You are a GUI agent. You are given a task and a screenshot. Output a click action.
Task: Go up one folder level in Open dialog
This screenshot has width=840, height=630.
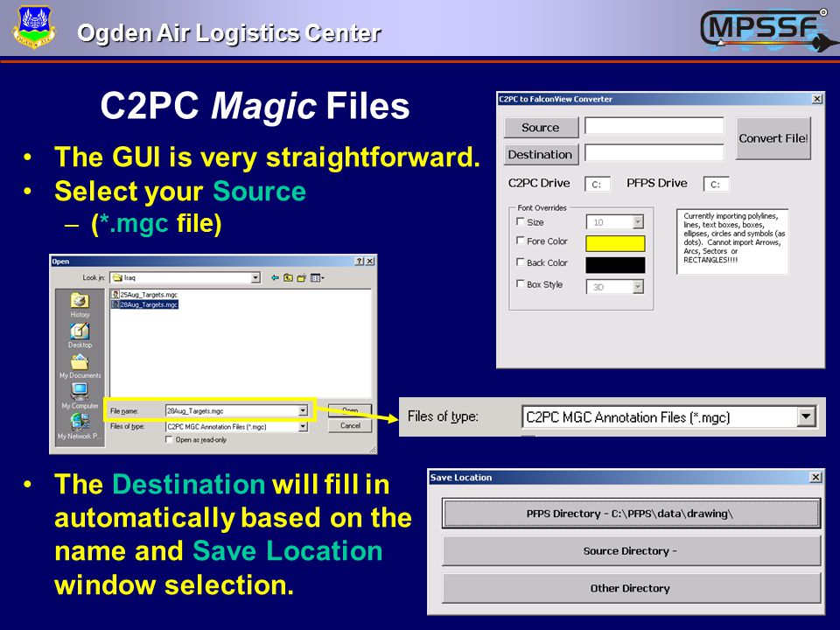pos(288,277)
